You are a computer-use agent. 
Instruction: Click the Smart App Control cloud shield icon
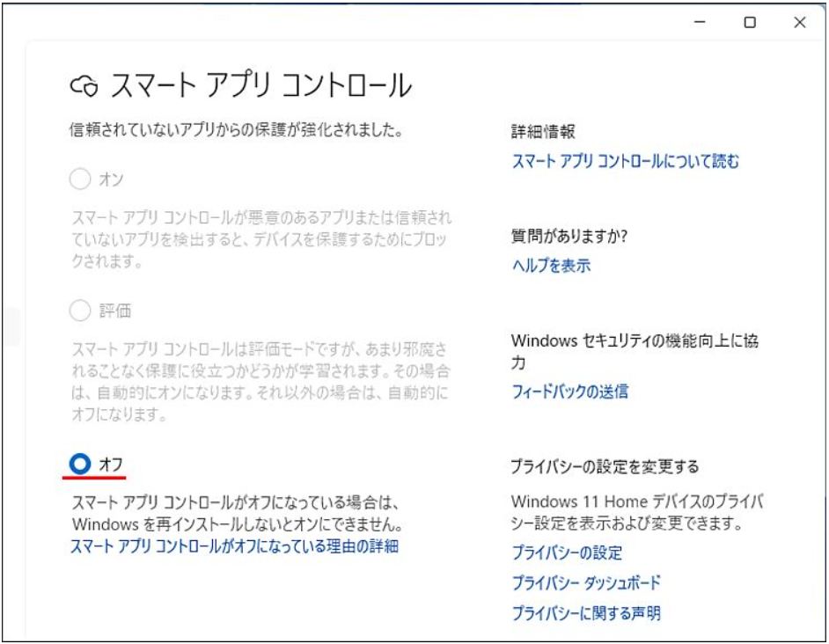83,85
